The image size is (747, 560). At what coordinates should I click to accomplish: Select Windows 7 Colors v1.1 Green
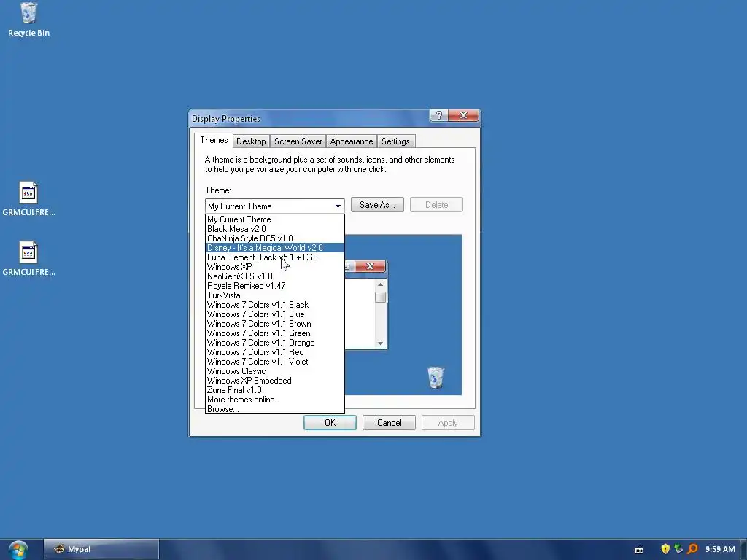tap(275, 333)
